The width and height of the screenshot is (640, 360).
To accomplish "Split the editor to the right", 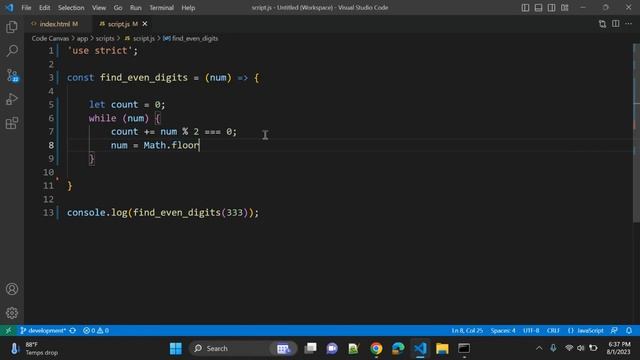I will coord(616,24).
